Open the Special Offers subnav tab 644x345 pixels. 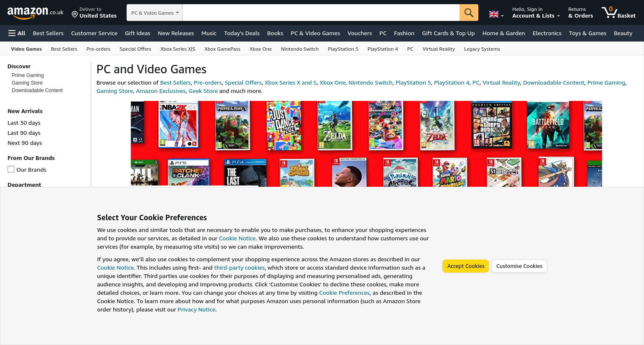point(135,49)
